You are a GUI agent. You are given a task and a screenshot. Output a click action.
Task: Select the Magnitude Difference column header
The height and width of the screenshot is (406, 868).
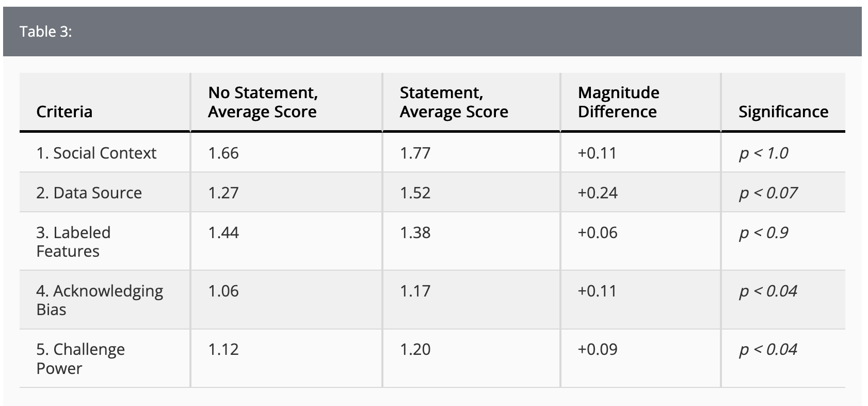pos(619,102)
